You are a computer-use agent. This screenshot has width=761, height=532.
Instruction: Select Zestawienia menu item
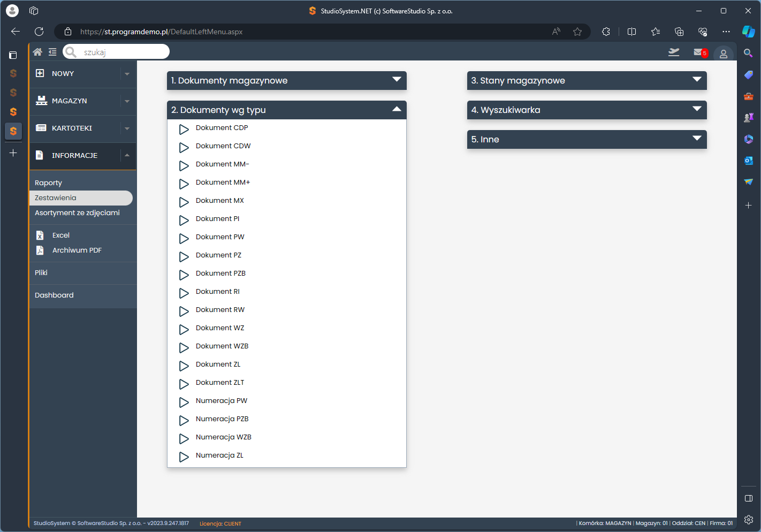(x=81, y=197)
